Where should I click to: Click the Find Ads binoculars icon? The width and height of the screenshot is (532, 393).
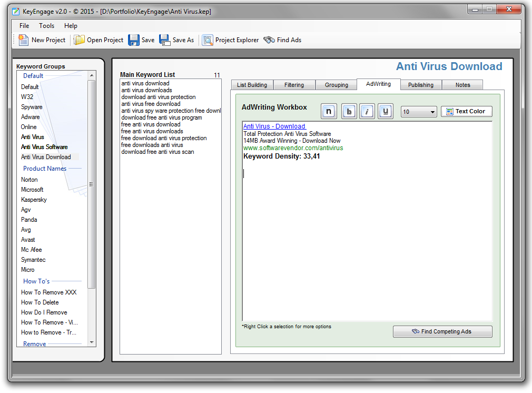tap(269, 40)
